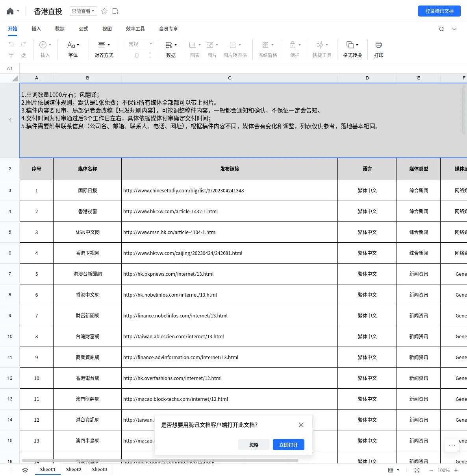Viewport: 467px width, 476px height.
Task: Click the add sheet plus icon
Action: pyautogui.click(x=11, y=470)
